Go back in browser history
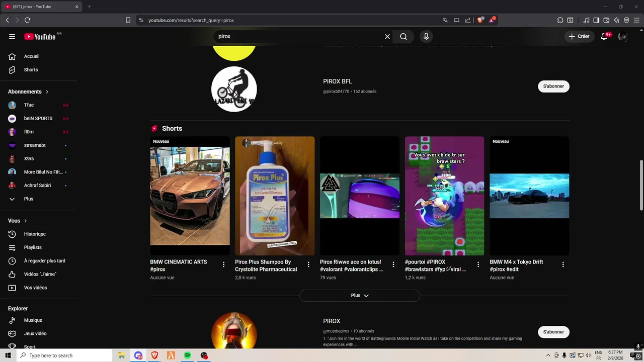 pos(7,20)
